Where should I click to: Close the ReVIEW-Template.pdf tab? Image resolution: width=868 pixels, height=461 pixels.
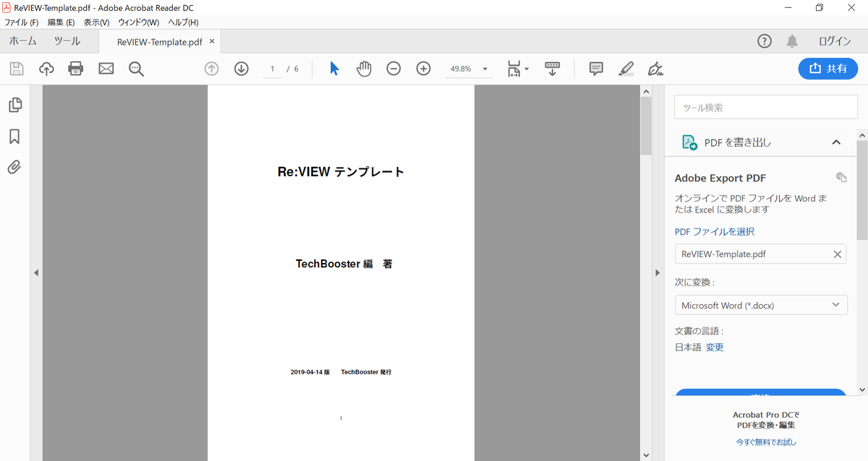pyautogui.click(x=213, y=42)
